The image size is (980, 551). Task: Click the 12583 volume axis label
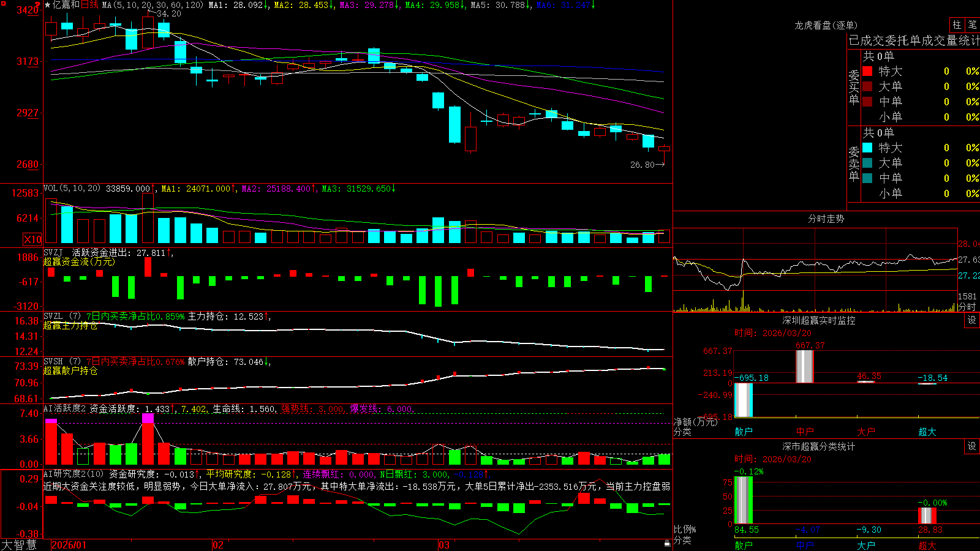(25, 193)
